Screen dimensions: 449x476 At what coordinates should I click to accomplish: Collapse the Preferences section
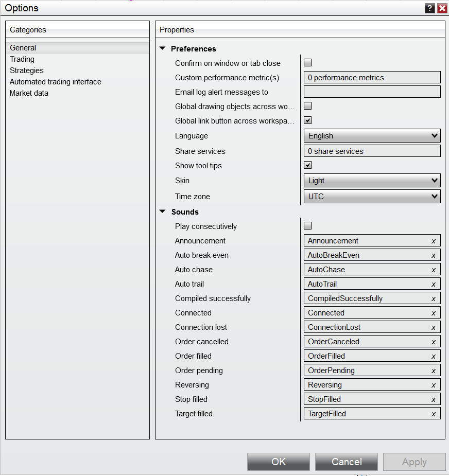click(x=163, y=48)
